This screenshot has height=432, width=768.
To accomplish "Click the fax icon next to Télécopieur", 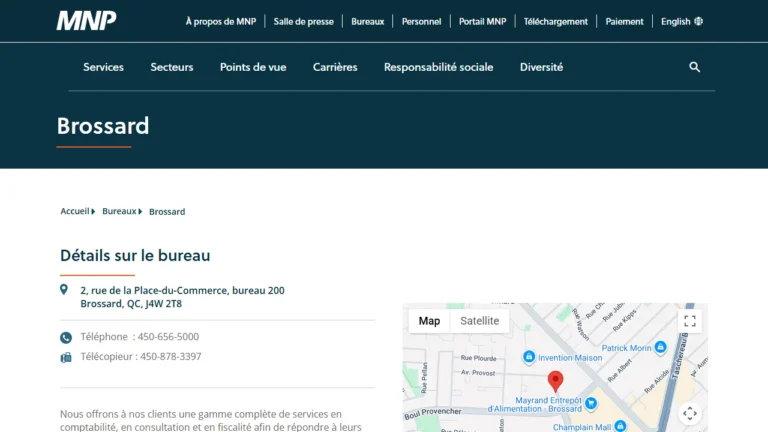I will [66, 358].
